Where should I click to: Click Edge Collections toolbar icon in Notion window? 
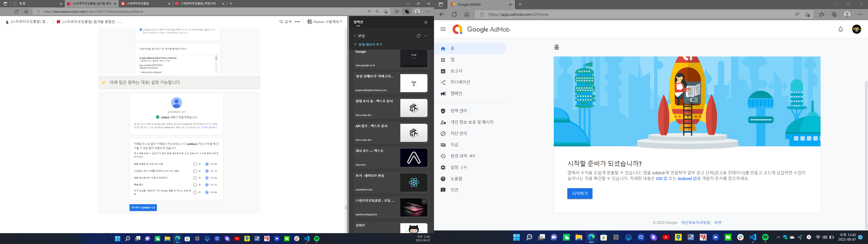[407, 12]
